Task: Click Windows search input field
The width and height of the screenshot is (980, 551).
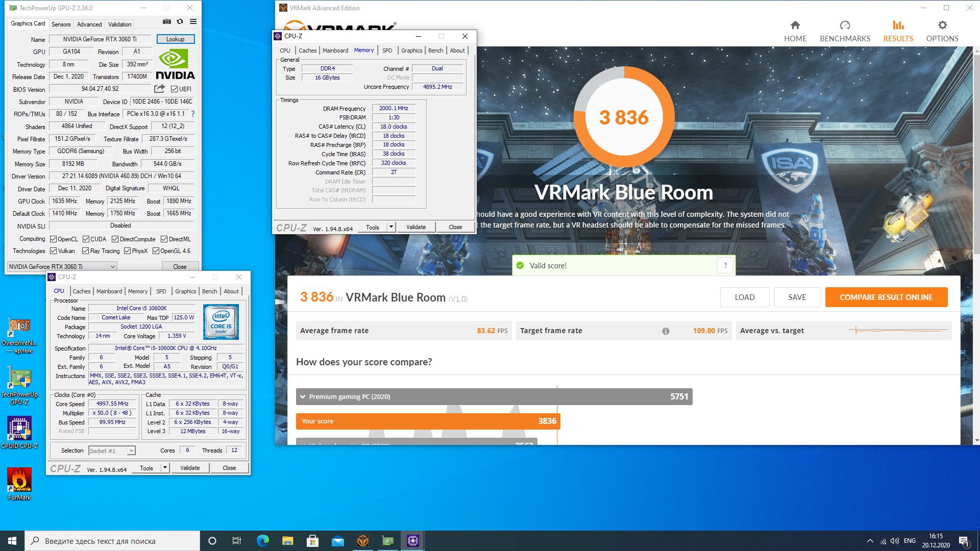Action: click(x=112, y=541)
